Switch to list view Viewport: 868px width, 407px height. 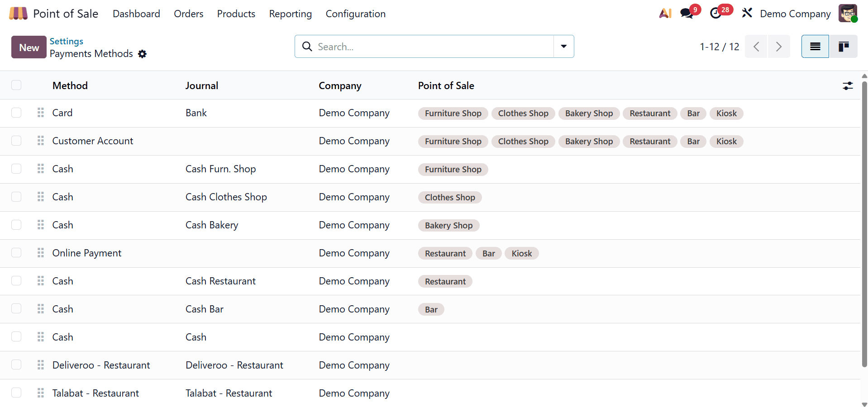(814, 46)
